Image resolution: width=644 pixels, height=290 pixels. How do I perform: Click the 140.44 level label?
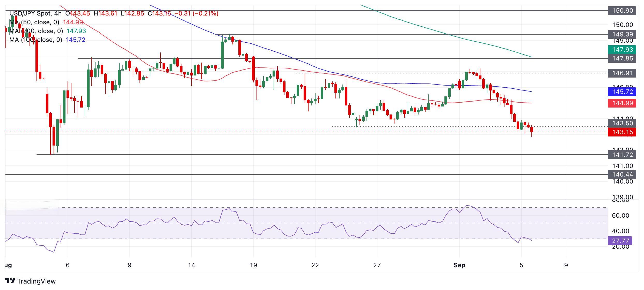(622, 174)
